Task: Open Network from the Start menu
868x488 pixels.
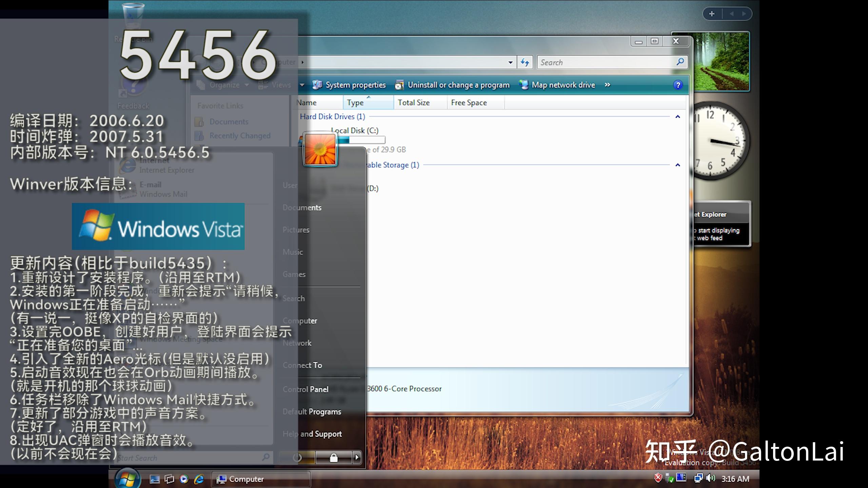Action: tap(297, 343)
